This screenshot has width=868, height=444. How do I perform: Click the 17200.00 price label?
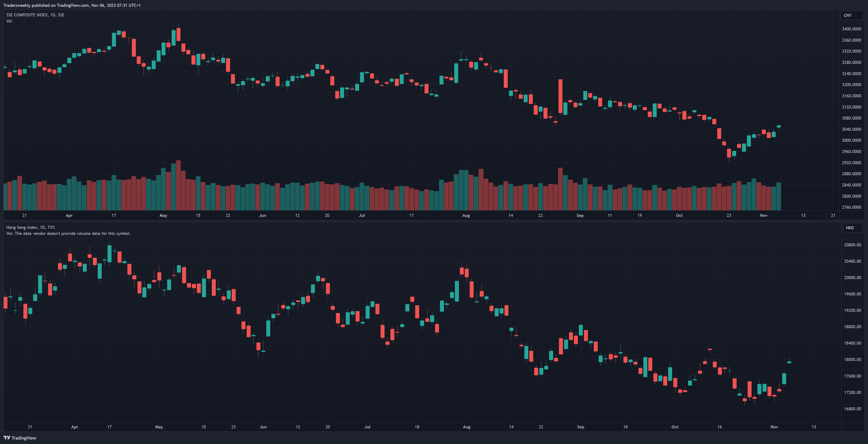(853, 393)
